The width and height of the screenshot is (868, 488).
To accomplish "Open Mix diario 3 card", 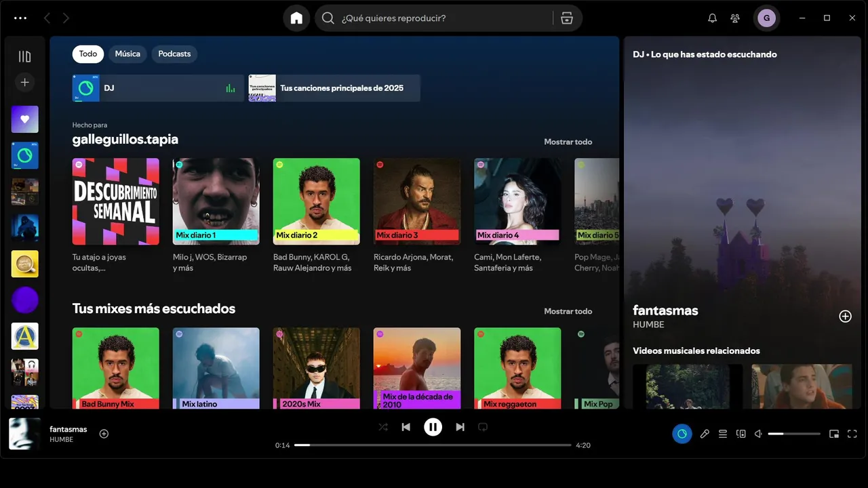I will (x=417, y=216).
